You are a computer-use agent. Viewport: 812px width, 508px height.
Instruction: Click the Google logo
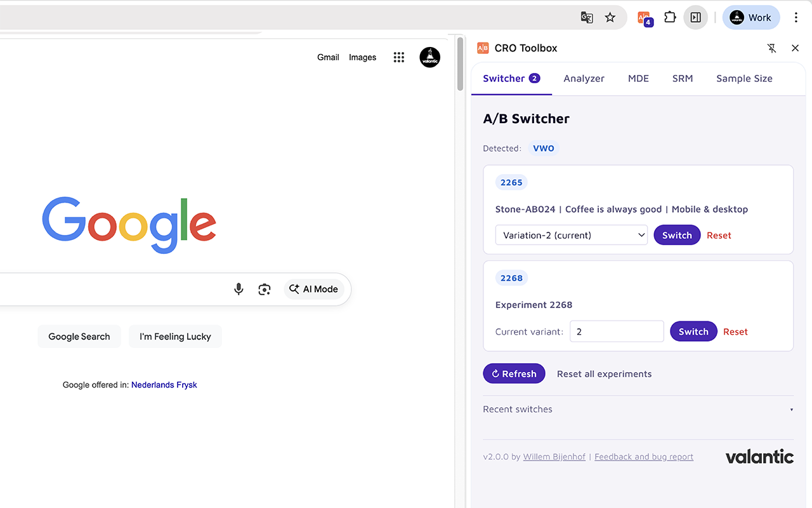coord(129,225)
